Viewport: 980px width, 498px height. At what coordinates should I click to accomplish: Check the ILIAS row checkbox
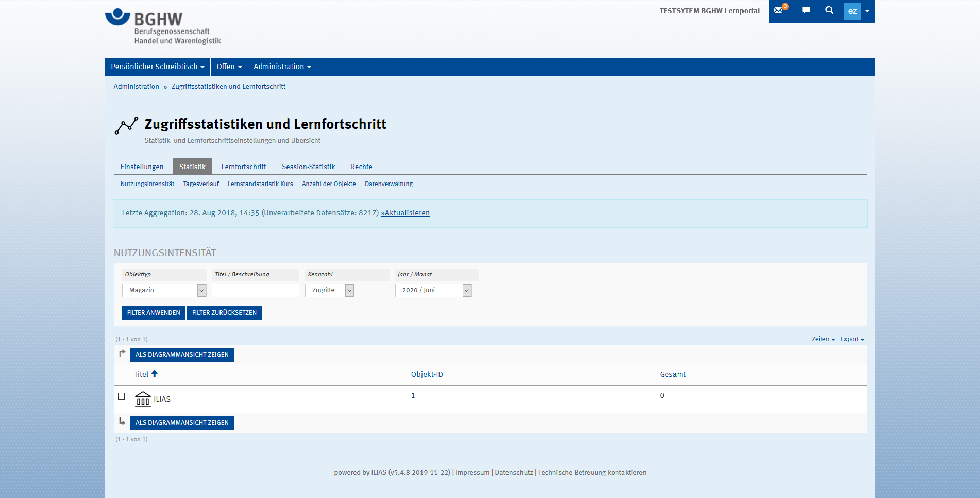pos(122,396)
